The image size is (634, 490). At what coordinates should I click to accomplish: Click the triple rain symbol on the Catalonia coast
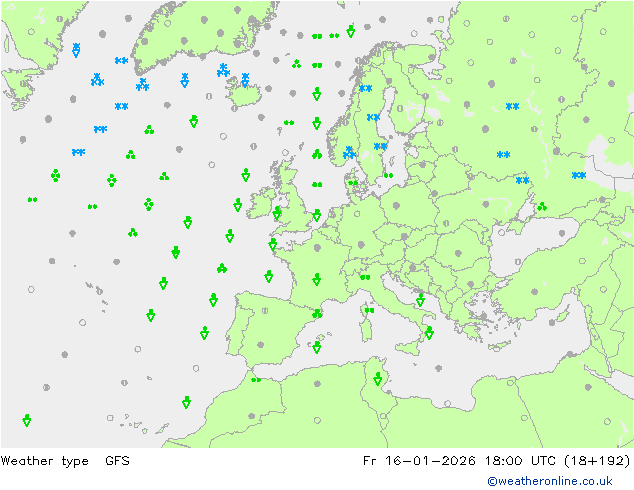[x=317, y=313]
